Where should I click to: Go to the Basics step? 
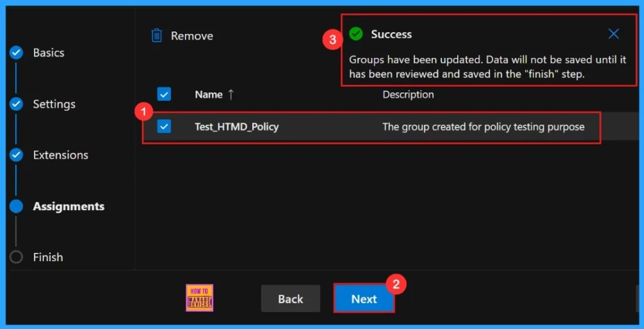(x=48, y=53)
